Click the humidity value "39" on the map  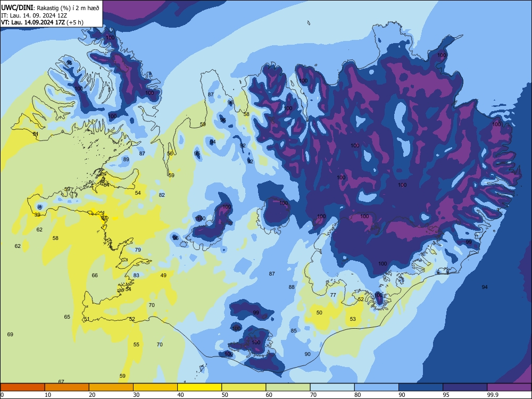pos(37,215)
